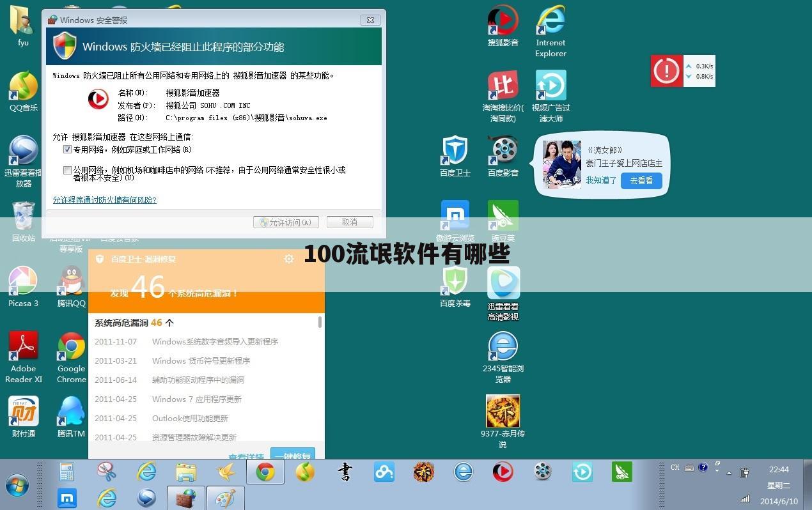Select row Windows 货币符号更新程序
The image size is (812, 510).
[203, 361]
